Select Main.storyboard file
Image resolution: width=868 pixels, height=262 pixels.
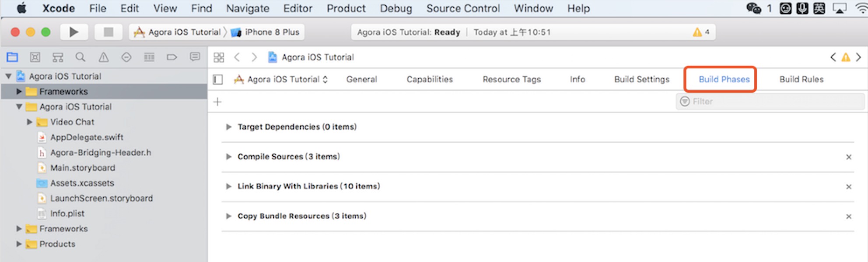[83, 168]
